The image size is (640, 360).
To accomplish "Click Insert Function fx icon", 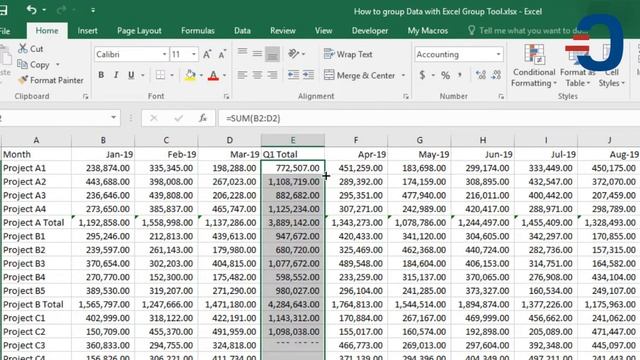I will click(203, 118).
